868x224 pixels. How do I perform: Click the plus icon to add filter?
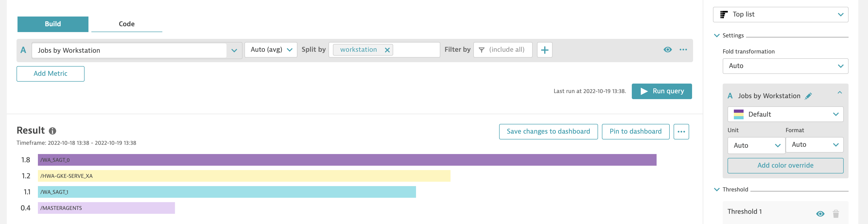point(544,50)
